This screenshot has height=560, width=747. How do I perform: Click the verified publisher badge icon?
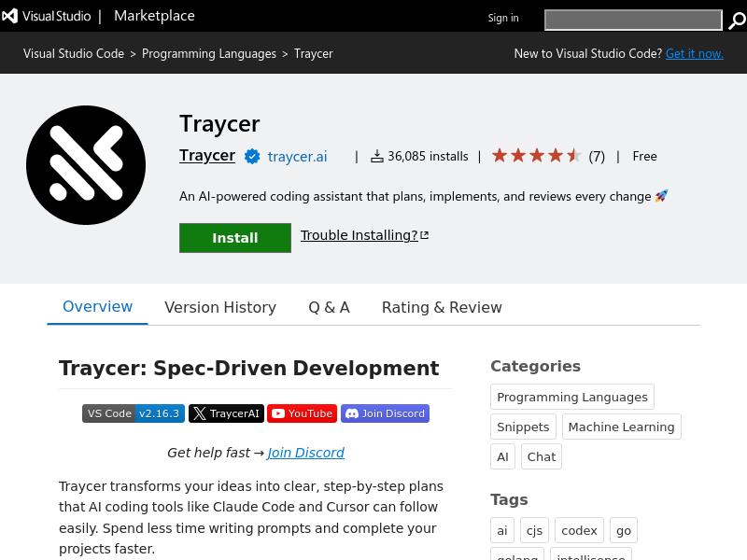tap(252, 156)
